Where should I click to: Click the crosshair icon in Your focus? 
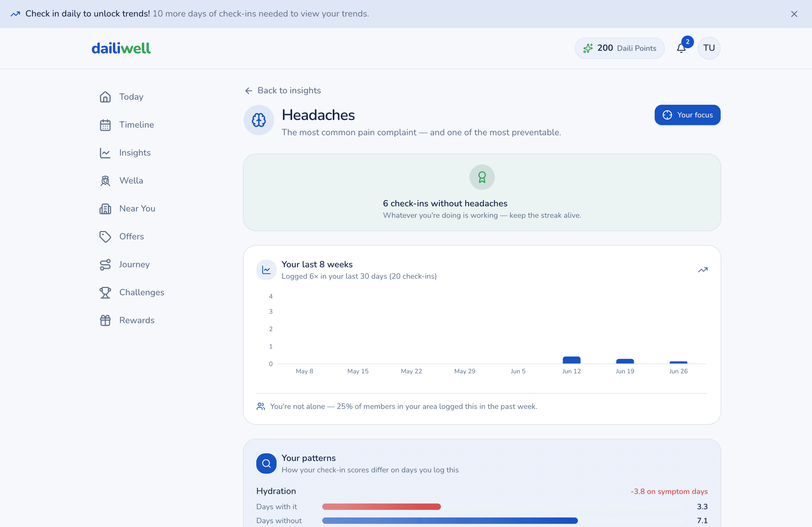pyautogui.click(x=667, y=115)
